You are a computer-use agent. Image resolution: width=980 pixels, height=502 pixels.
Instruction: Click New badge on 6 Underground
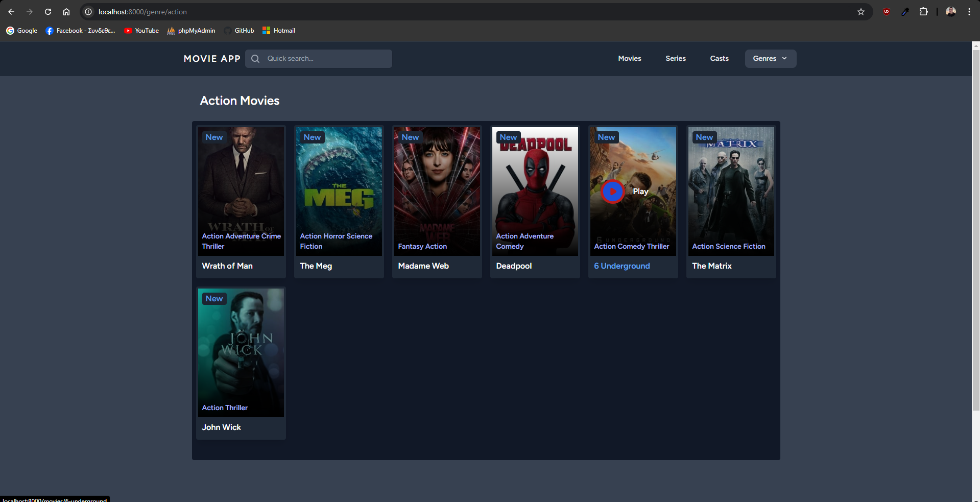(606, 137)
